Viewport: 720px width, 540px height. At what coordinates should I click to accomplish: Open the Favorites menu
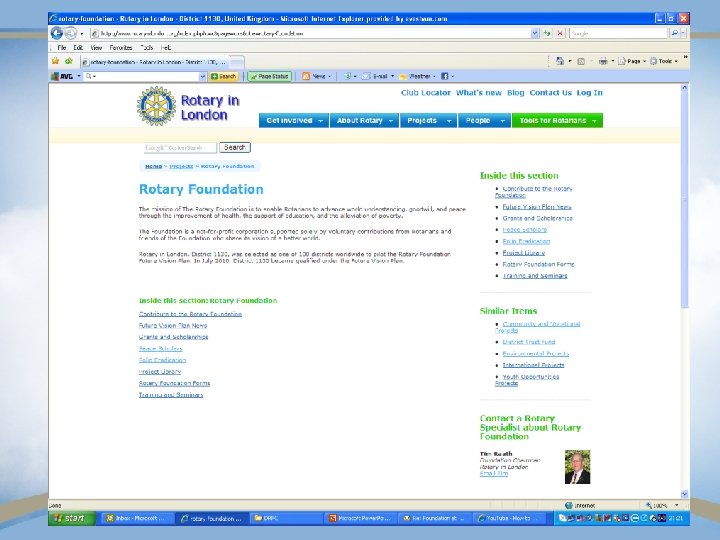tap(121, 48)
